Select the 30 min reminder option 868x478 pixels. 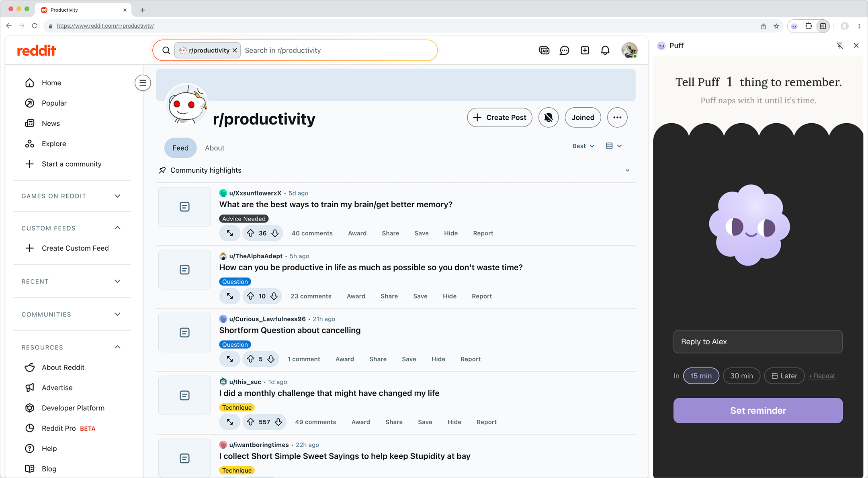(x=741, y=376)
